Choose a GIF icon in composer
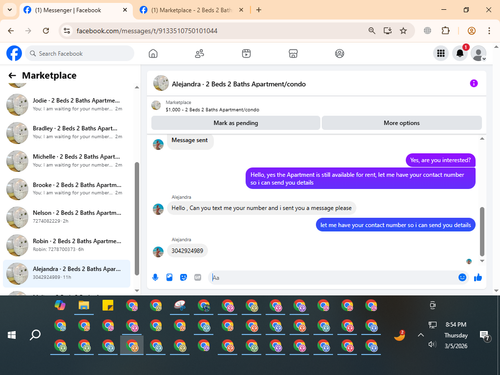The height and width of the screenshot is (375, 500). (198, 277)
